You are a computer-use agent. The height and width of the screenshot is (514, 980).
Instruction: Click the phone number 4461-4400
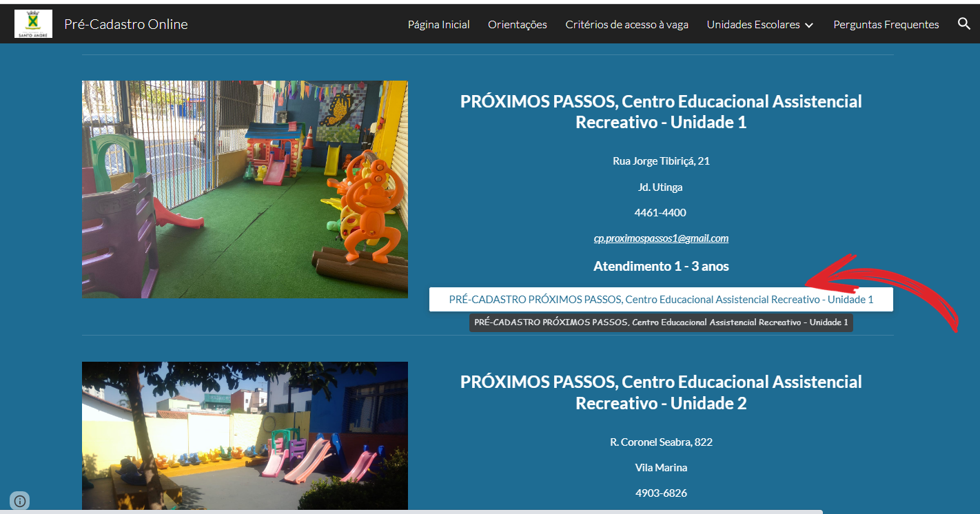[x=660, y=212]
